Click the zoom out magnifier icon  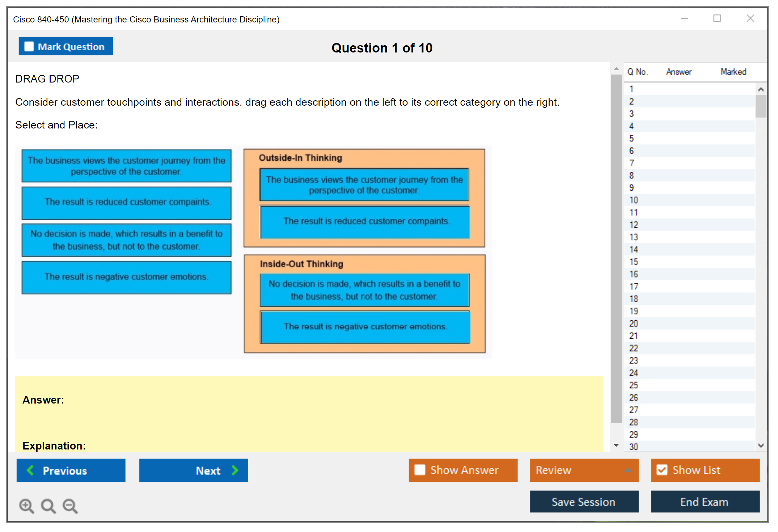pyautogui.click(x=70, y=506)
